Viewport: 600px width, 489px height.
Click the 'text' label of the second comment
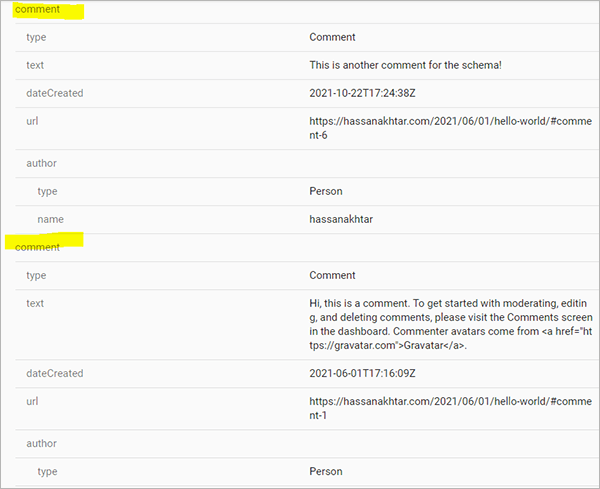tap(36, 303)
